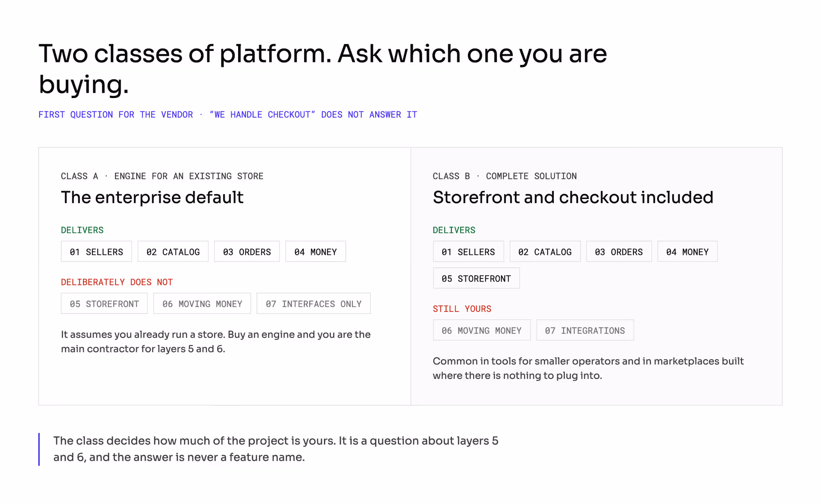The image size is (821, 504).
Task: Select the '05 STOREFRONT' chip under Deliberately Does Not
Action: click(104, 304)
